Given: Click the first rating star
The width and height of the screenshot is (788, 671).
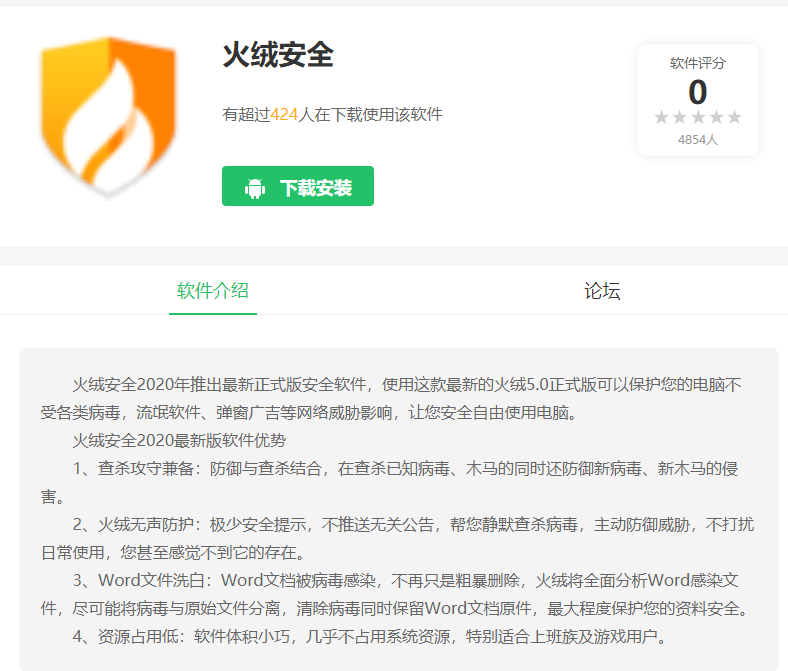Looking at the screenshot, I should pos(661,117).
